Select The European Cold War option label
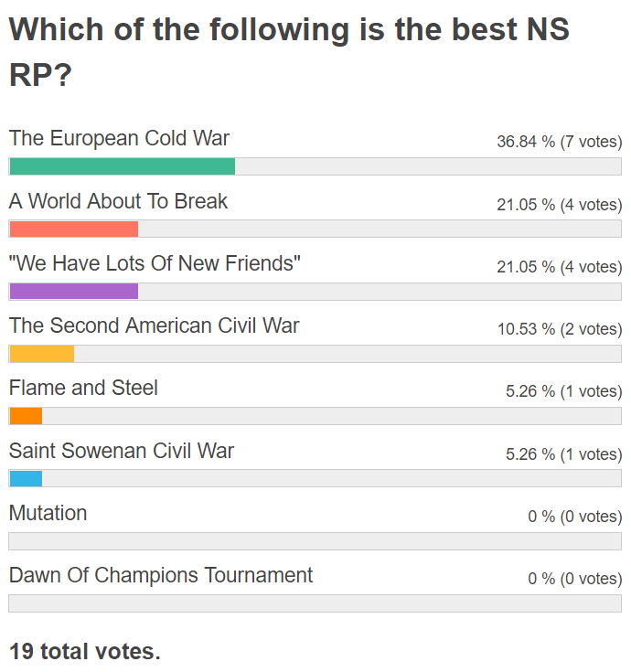The image size is (631, 672). pyautogui.click(x=119, y=138)
